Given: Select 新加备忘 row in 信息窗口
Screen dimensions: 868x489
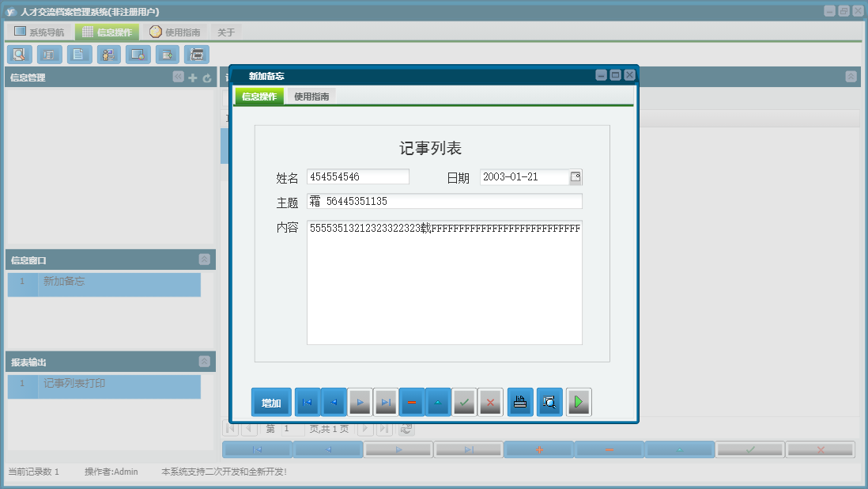Looking at the screenshot, I should 104,285.
